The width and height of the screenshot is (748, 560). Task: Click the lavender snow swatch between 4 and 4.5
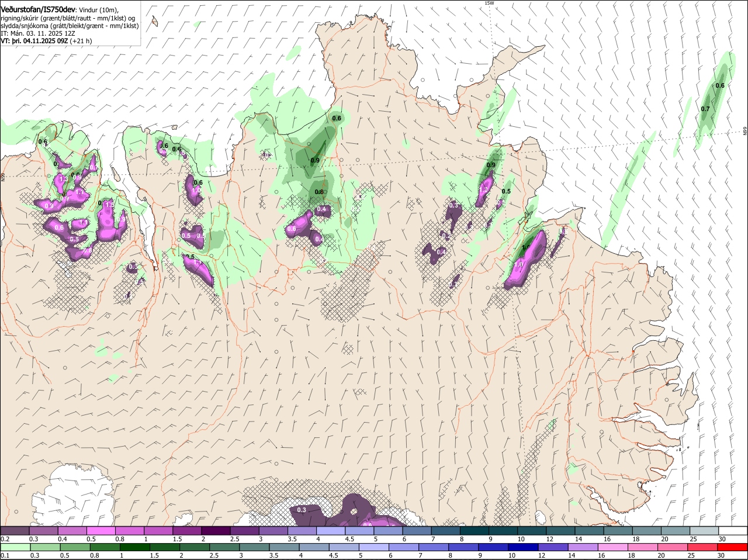(331, 530)
